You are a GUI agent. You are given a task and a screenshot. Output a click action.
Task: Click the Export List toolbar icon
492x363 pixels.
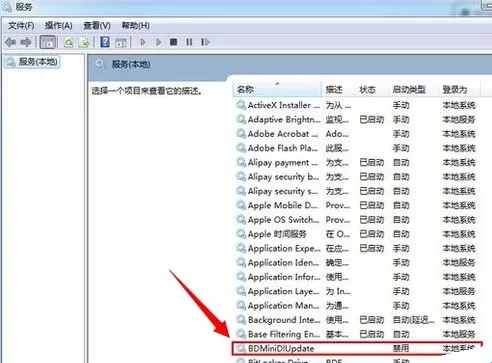[x=84, y=43]
